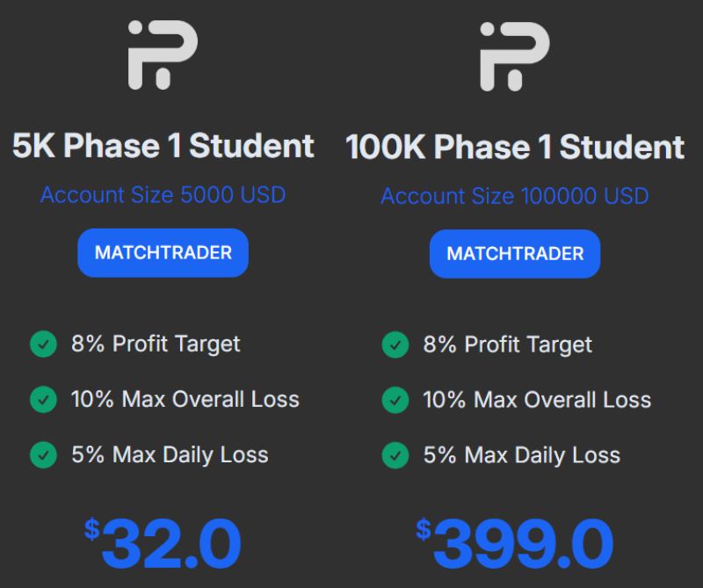Click the 5K plan's 5% Max Daily Loss checkmark

coord(43,455)
